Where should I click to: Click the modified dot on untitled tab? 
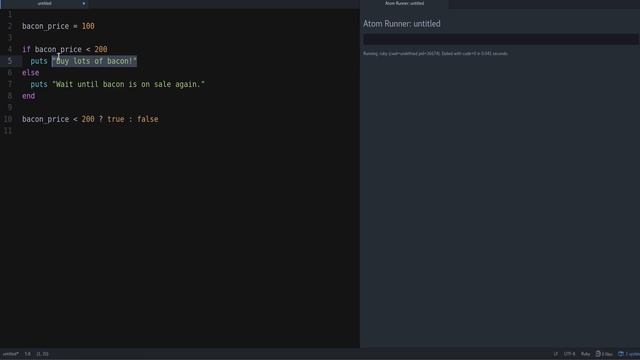click(x=84, y=4)
